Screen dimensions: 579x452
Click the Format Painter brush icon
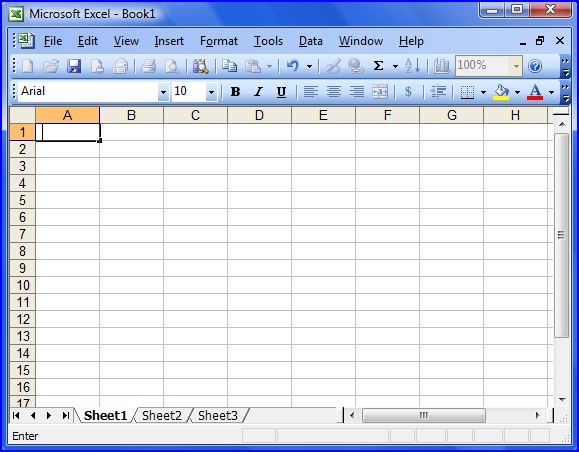(333, 66)
